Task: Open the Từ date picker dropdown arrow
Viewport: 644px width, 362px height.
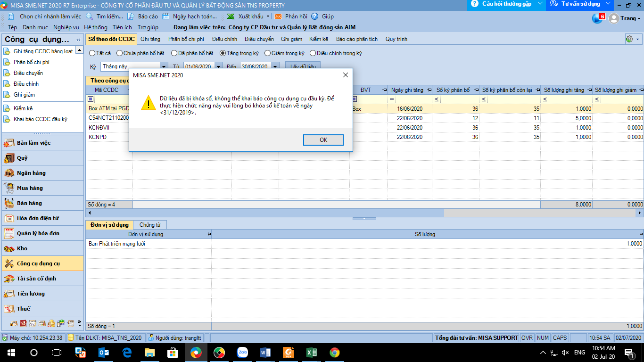Action: 219,66
